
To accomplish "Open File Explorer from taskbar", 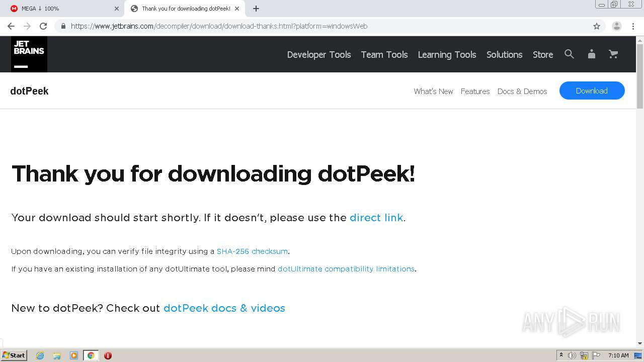I will pos(57,355).
